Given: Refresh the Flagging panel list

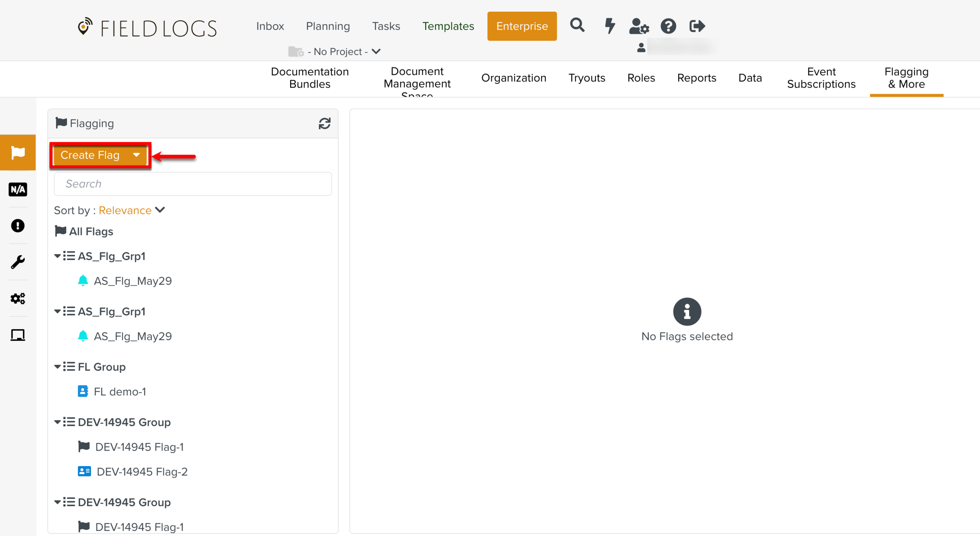Looking at the screenshot, I should pos(324,124).
